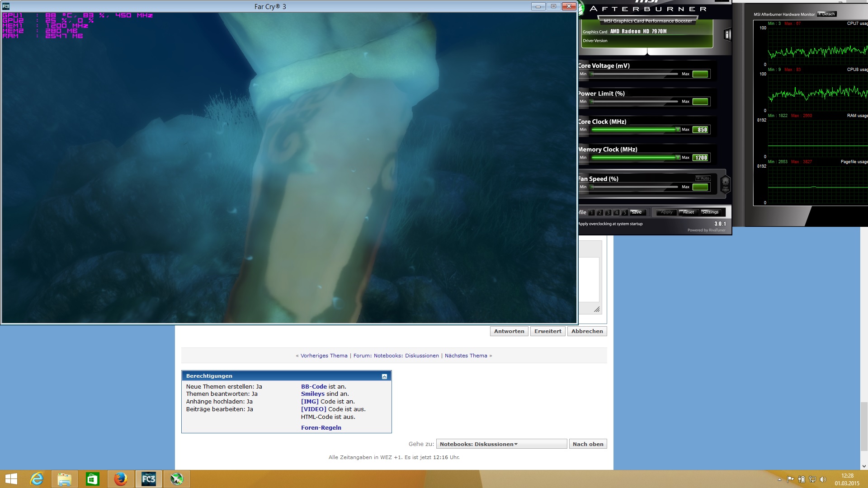Collapse the Berechtigungen panel
Image resolution: width=868 pixels, height=488 pixels.
point(384,376)
